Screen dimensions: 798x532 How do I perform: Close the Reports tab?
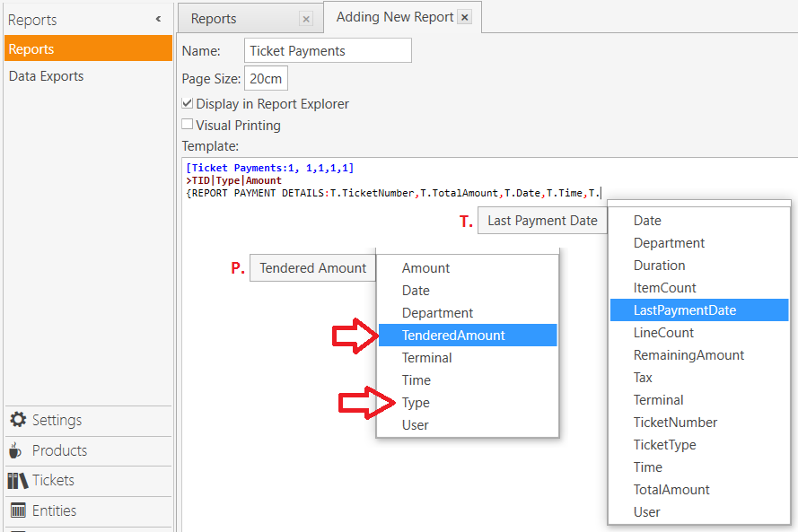[306, 20]
